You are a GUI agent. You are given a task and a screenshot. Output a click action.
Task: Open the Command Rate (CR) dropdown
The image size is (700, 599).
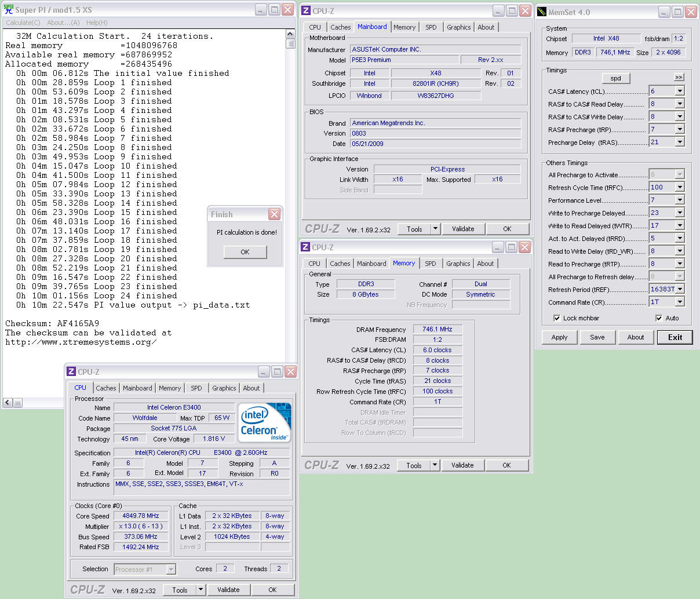pos(680,302)
